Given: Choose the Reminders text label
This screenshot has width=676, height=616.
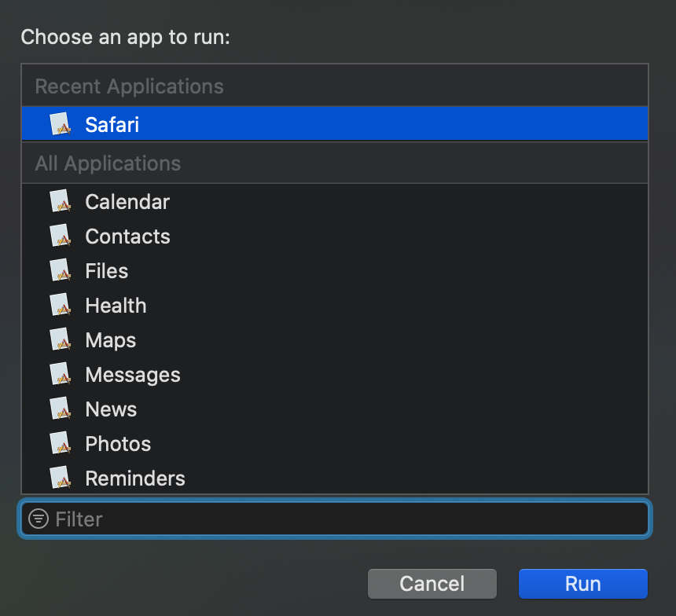Looking at the screenshot, I should click(x=135, y=478).
